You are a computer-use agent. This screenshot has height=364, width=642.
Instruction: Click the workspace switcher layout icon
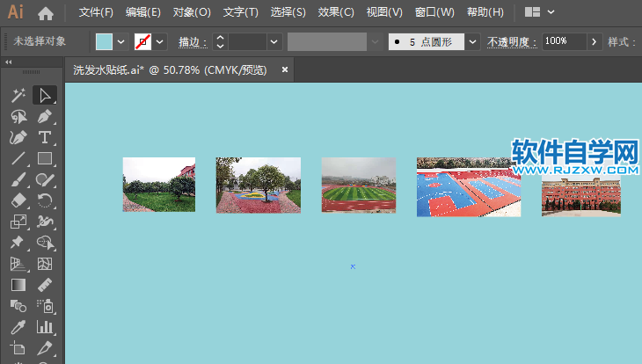532,12
